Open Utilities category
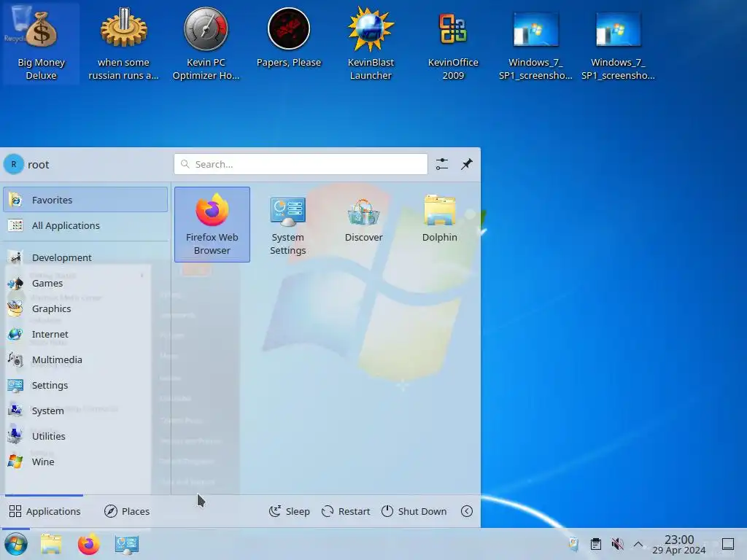This screenshot has width=747, height=560. 85,436
